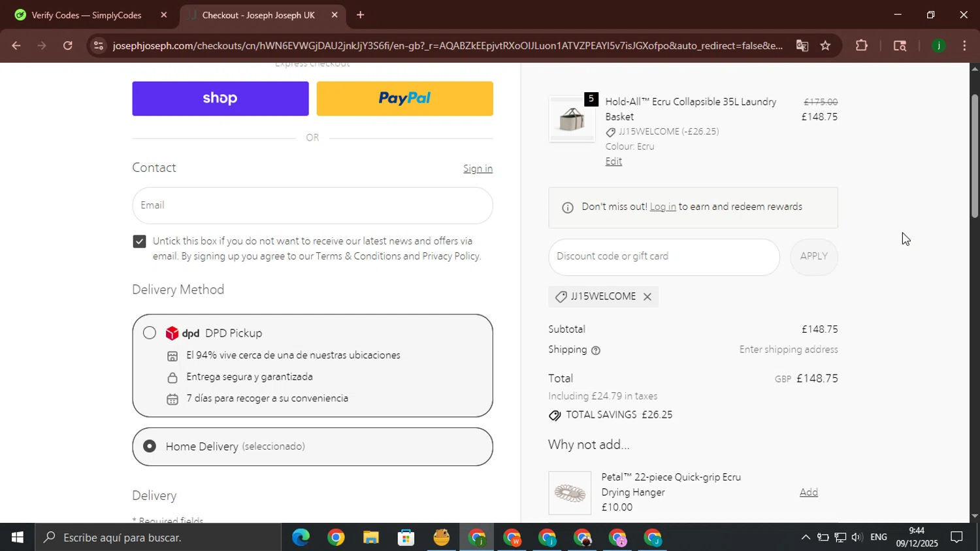980x551 pixels.
Task: Open the Windows Start menu
Action: tap(17, 537)
